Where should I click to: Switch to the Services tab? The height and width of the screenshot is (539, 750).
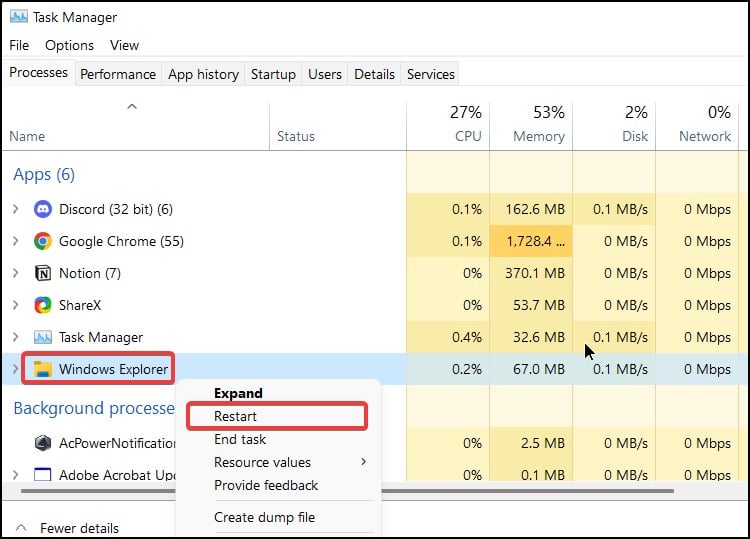tap(430, 74)
